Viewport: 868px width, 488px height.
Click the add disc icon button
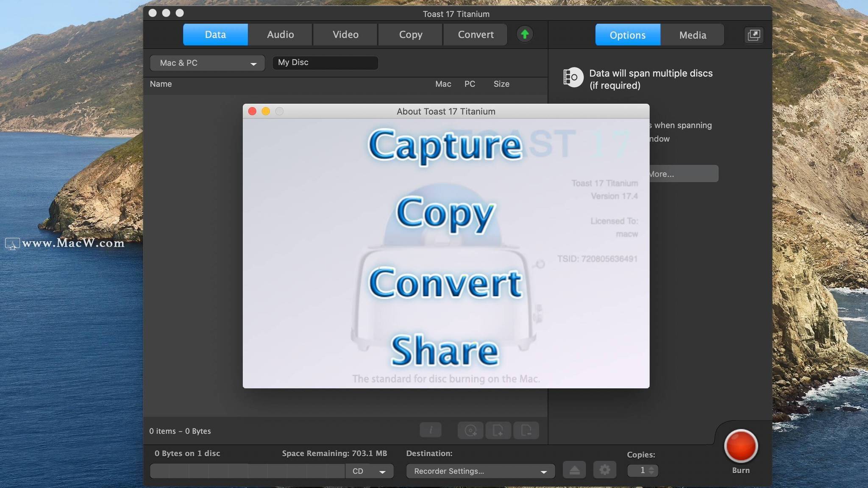(x=470, y=430)
